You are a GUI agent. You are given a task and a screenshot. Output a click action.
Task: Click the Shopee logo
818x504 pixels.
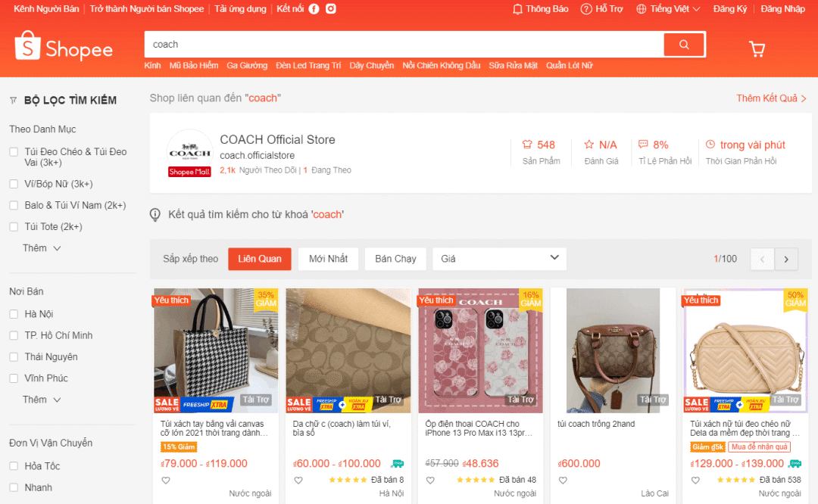(x=64, y=48)
